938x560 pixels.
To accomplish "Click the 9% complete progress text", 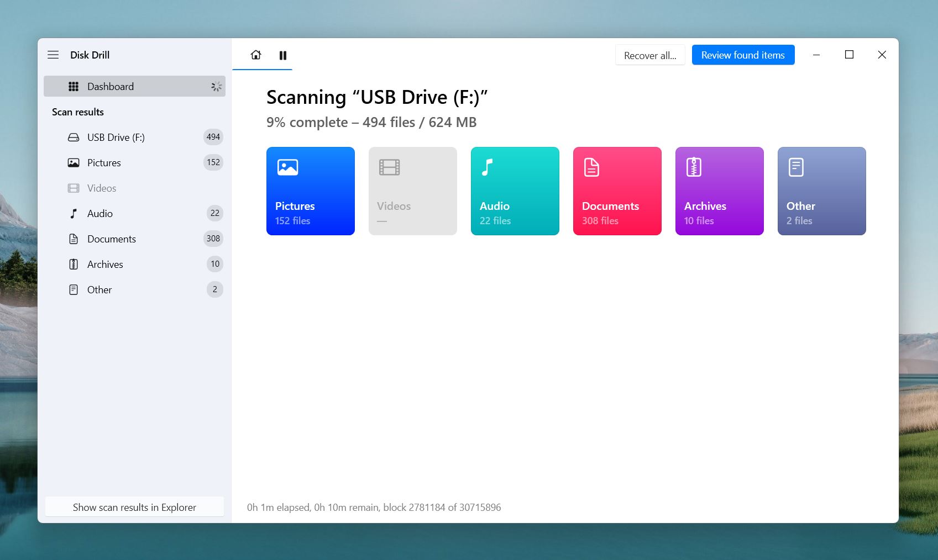I will [x=371, y=122].
